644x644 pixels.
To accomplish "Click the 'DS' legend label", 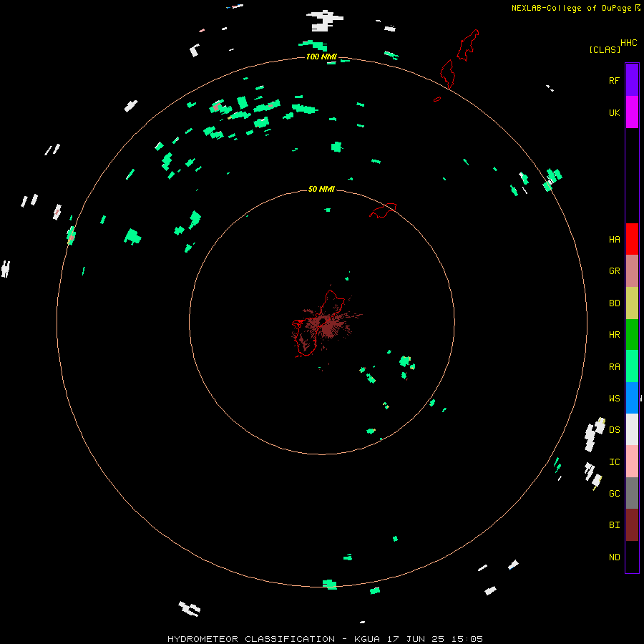I will point(614,430).
